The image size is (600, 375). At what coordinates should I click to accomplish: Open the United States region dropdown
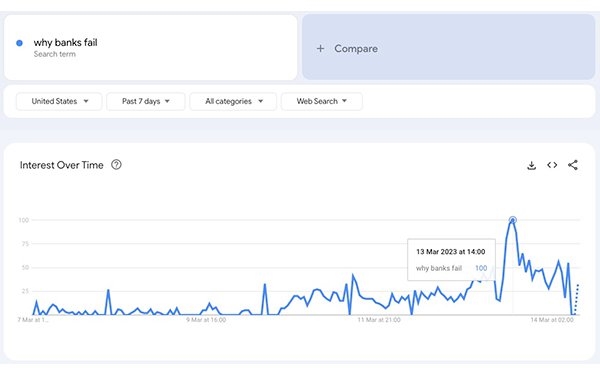(59, 101)
